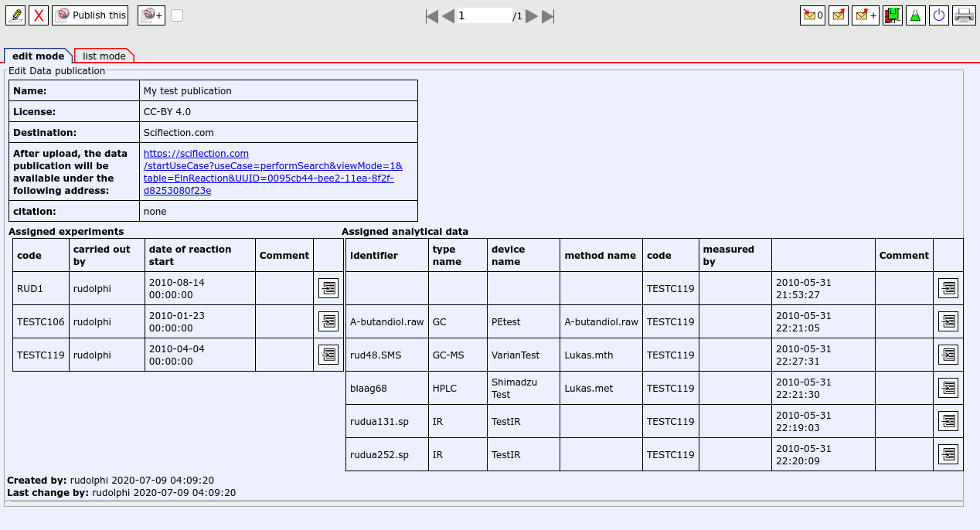This screenshot has height=530, width=980.
Task: Go to the last dataset arrow
Action: [548, 16]
